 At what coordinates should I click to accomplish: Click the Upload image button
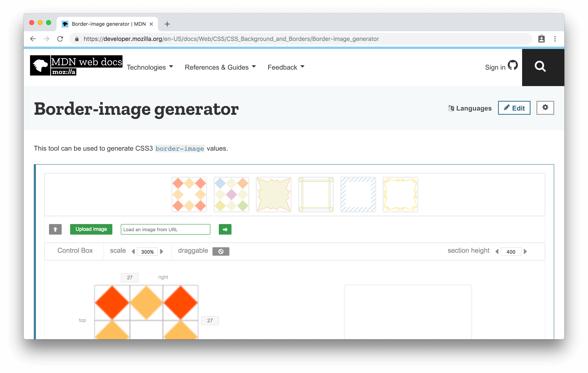[91, 229]
